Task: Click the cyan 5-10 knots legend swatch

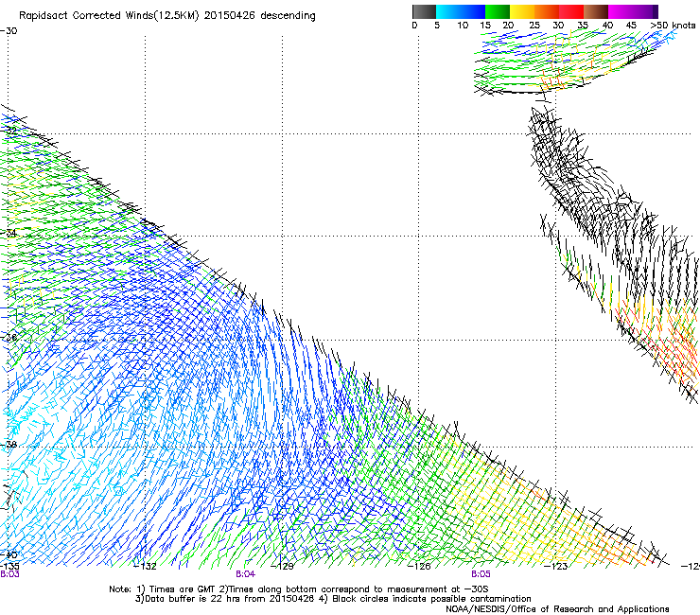Action: point(448,11)
